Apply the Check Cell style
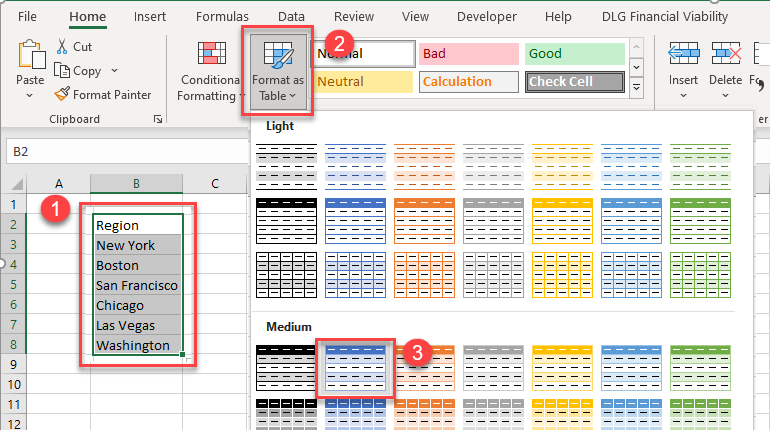This screenshot has height=430, width=770. (574, 82)
